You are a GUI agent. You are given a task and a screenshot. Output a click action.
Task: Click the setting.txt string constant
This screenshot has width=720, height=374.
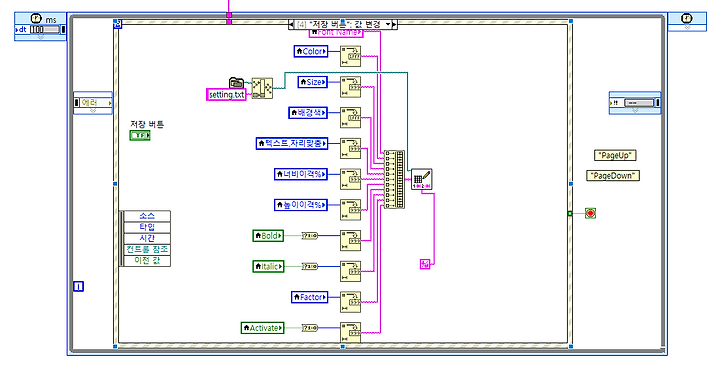click(x=226, y=95)
